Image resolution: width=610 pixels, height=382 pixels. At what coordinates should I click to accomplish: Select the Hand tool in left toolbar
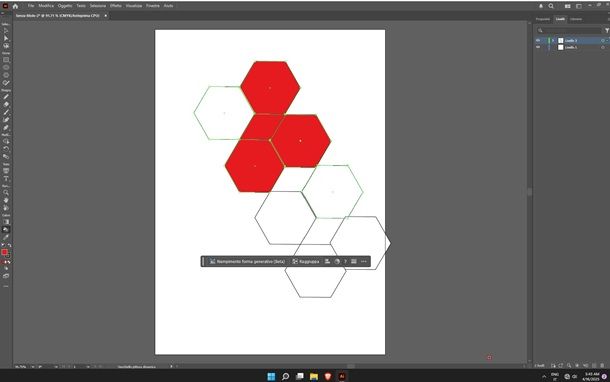coord(6,200)
